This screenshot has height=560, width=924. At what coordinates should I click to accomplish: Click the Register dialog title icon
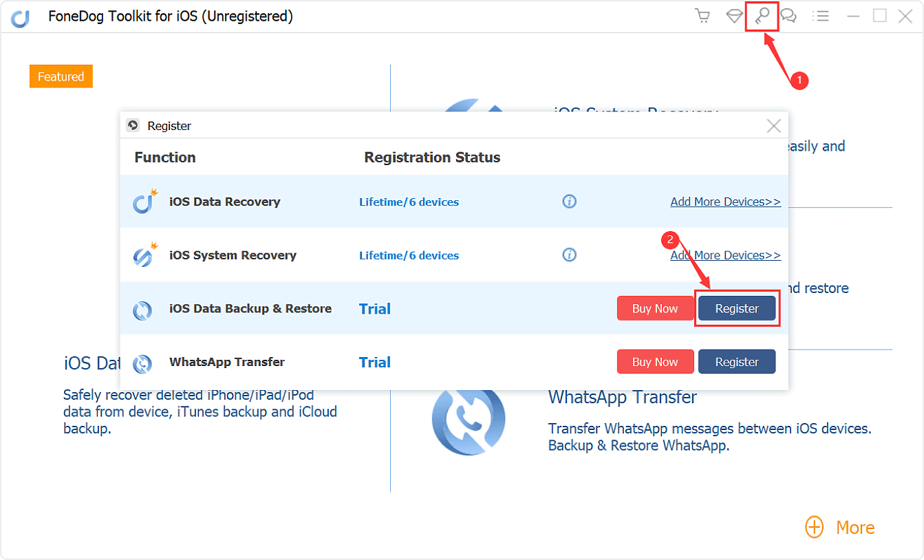tap(133, 125)
